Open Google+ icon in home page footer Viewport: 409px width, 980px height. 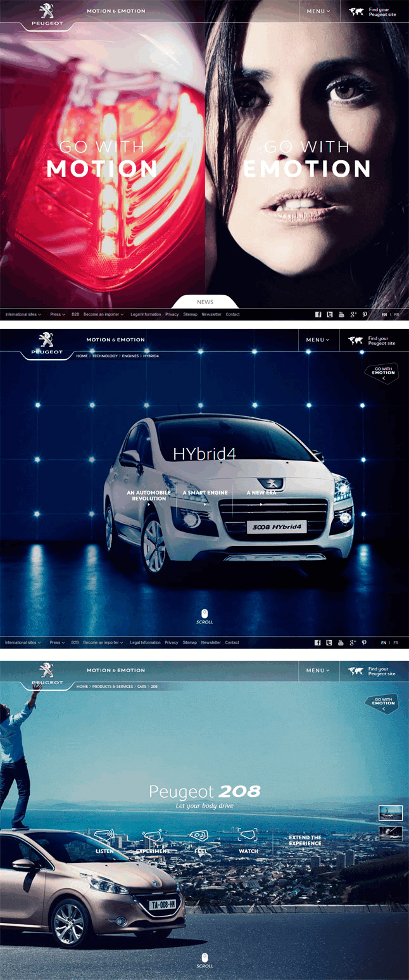[x=353, y=314]
